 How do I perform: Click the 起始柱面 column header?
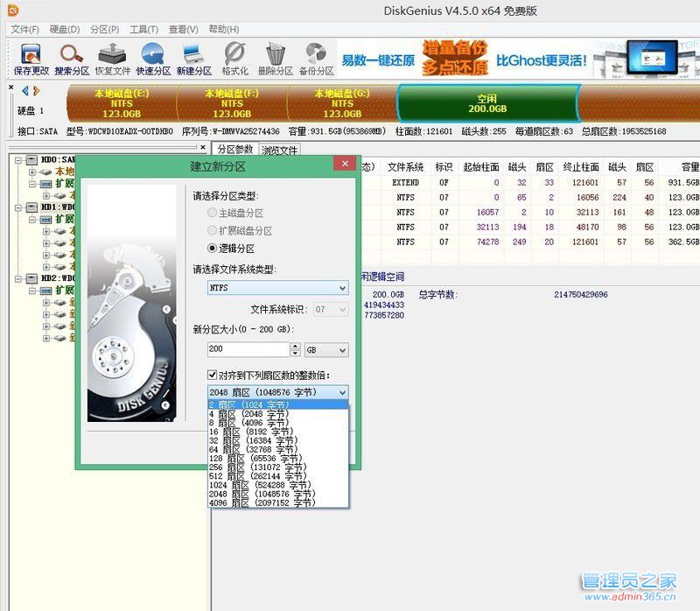(x=481, y=167)
